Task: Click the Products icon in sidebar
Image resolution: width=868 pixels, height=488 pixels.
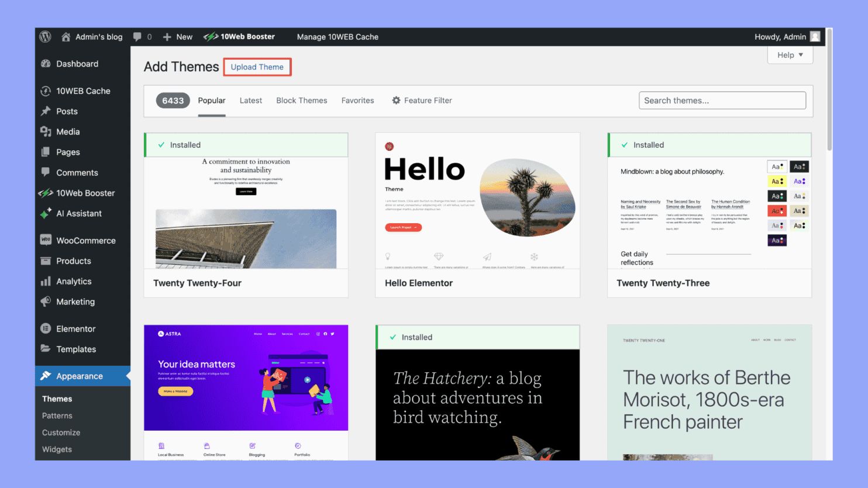Action: click(46, 261)
